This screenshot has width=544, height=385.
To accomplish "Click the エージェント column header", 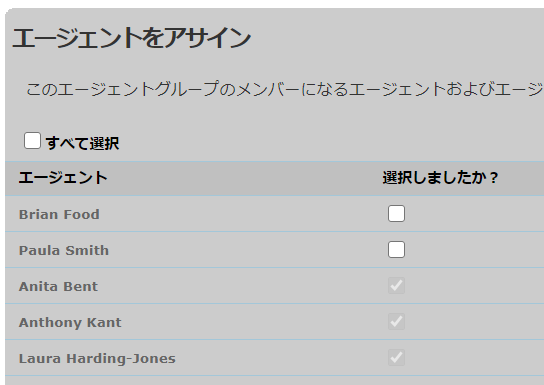I will (x=63, y=178).
